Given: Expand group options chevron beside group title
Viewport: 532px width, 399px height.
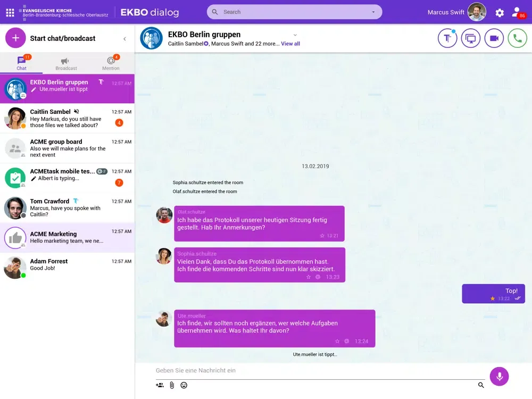Looking at the screenshot, I should coord(295,35).
